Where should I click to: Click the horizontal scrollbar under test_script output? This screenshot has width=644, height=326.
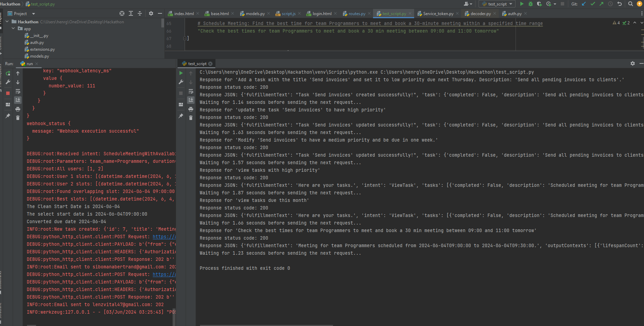click(x=266, y=325)
